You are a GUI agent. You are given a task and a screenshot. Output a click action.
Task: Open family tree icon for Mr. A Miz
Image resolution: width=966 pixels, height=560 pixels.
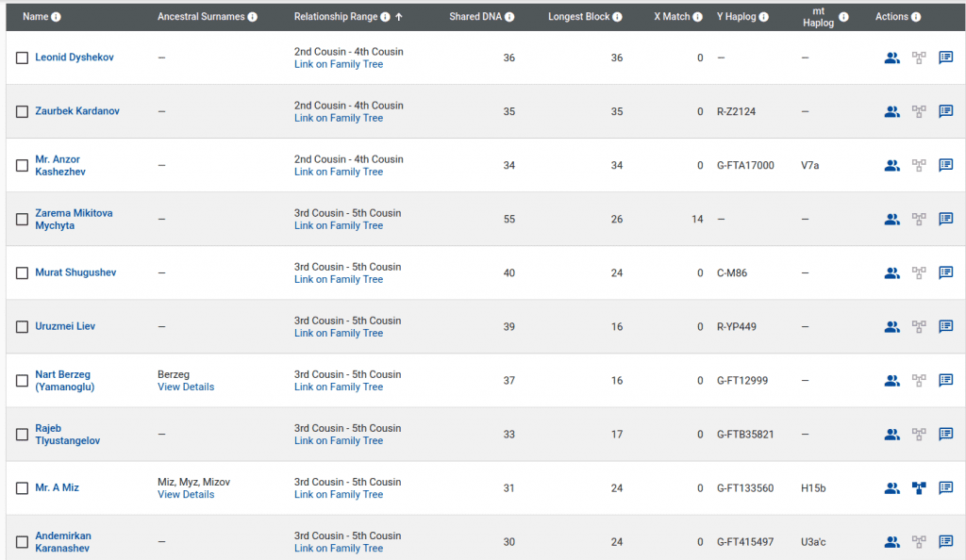click(919, 488)
